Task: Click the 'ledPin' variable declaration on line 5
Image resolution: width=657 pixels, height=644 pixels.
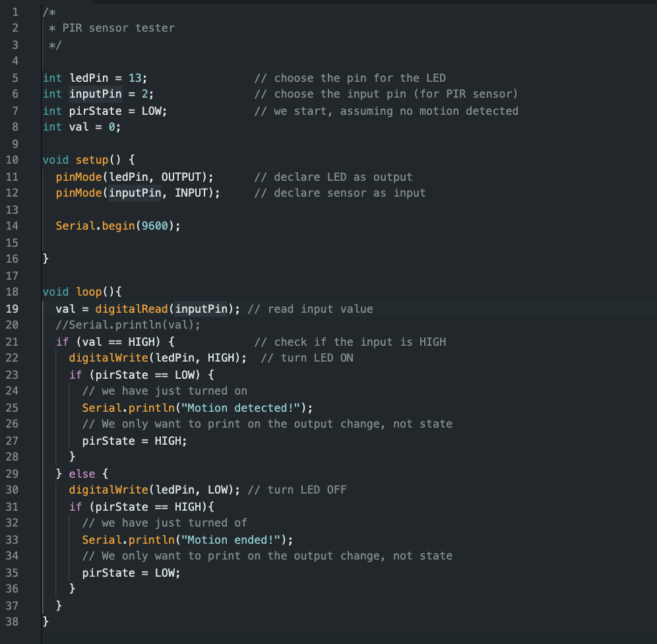Action: click(89, 78)
